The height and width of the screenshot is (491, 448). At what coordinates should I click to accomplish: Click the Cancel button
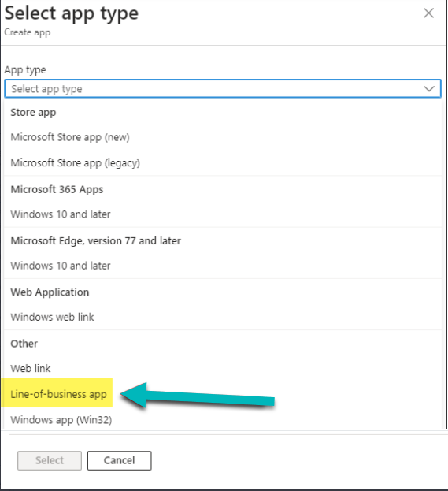coord(120,460)
